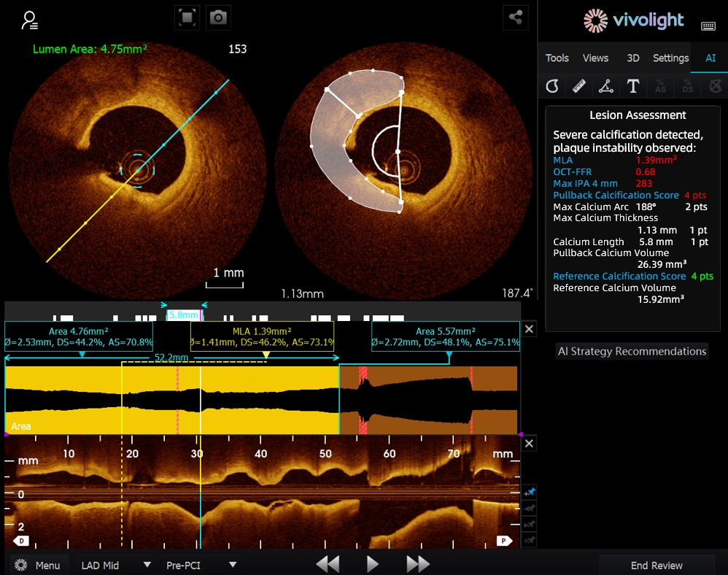The width and height of the screenshot is (728, 575).
Task: Select the text annotation tool
Action: pyautogui.click(x=632, y=87)
